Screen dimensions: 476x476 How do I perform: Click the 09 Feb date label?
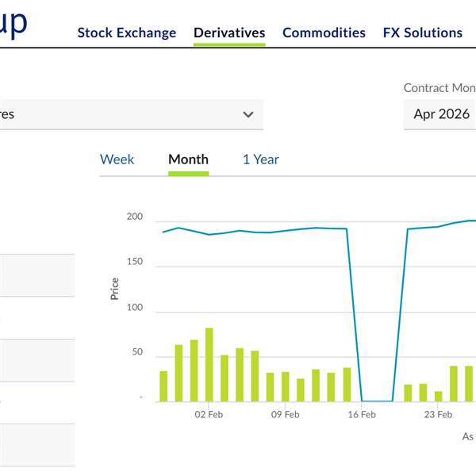[286, 414]
